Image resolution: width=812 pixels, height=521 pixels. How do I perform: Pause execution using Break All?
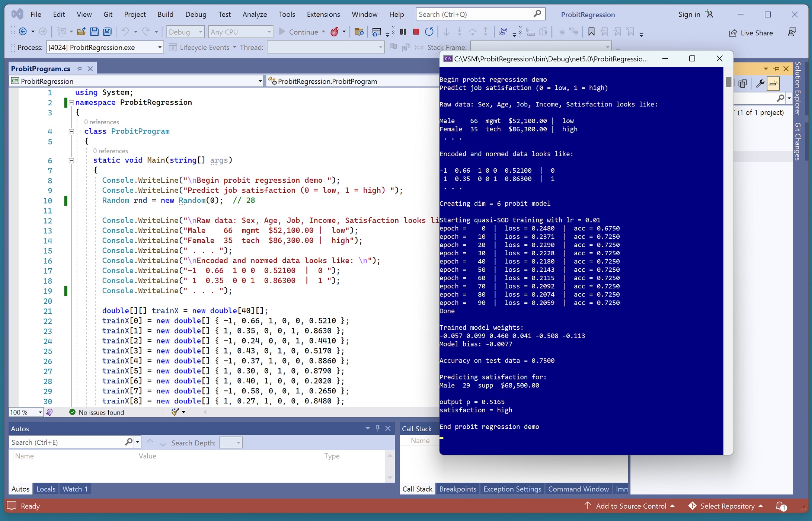click(403, 32)
